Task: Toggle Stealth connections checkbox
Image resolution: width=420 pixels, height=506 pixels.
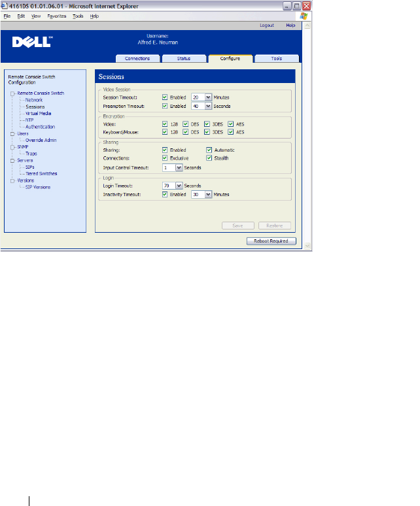Action: [x=209, y=158]
